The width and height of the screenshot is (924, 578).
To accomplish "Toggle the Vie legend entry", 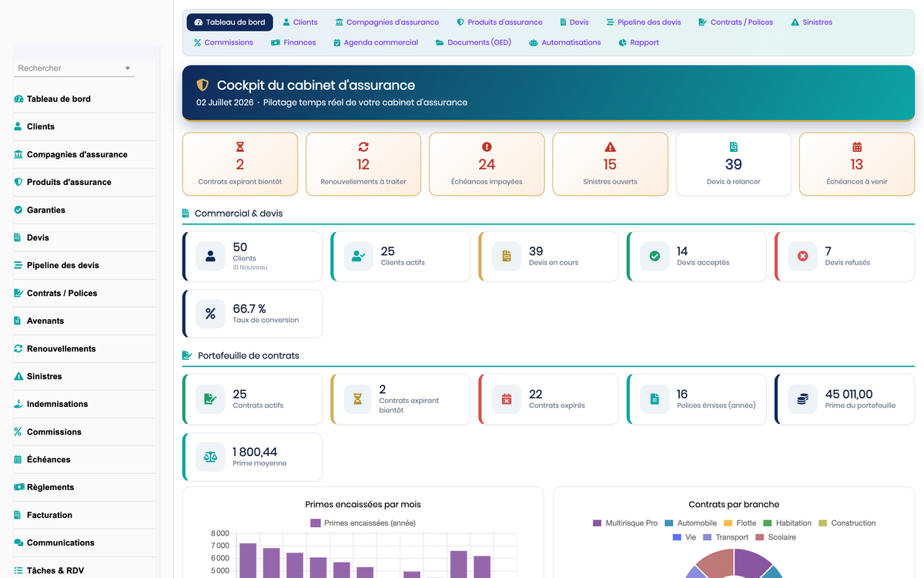I will pyautogui.click(x=684, y=536).
